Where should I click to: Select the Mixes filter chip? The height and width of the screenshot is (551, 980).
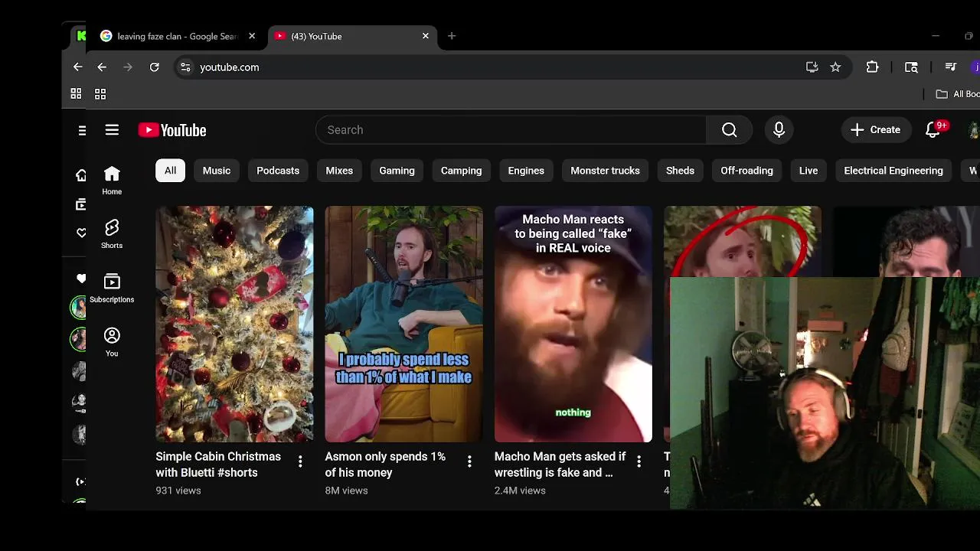click(x=339, y=171)
